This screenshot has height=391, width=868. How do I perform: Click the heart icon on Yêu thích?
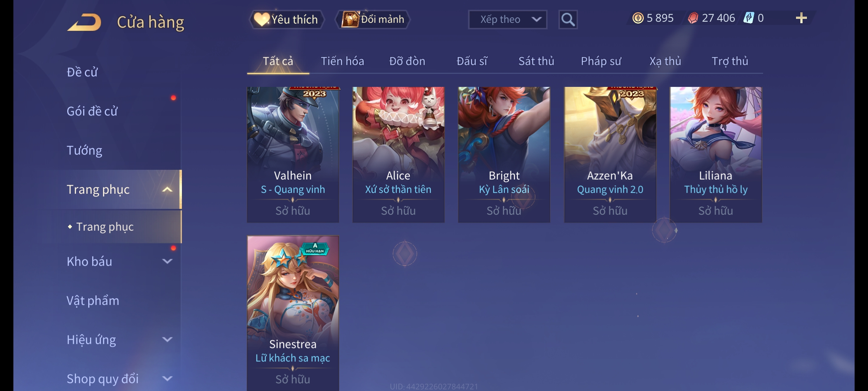[261, 19]
